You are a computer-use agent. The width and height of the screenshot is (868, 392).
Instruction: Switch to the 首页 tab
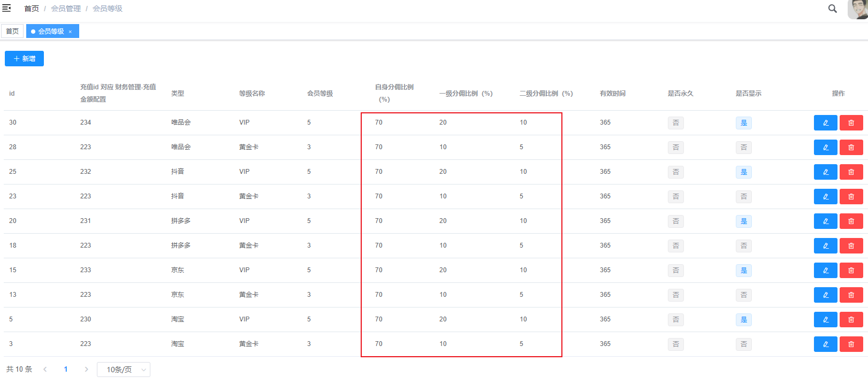12,32
